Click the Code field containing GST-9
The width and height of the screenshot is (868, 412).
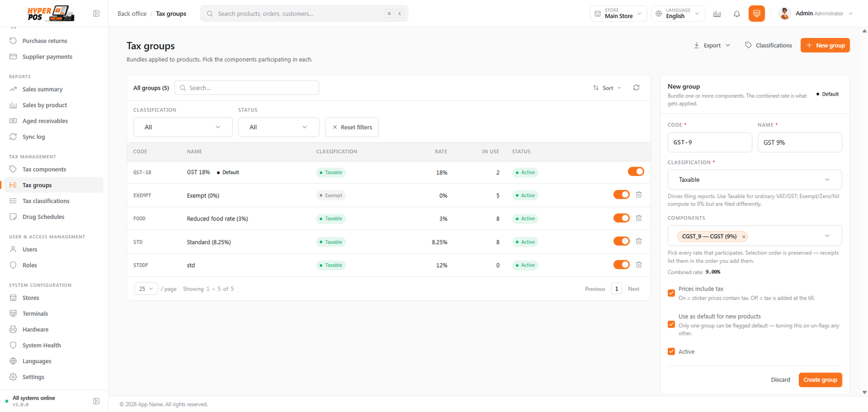coord(710,142)
